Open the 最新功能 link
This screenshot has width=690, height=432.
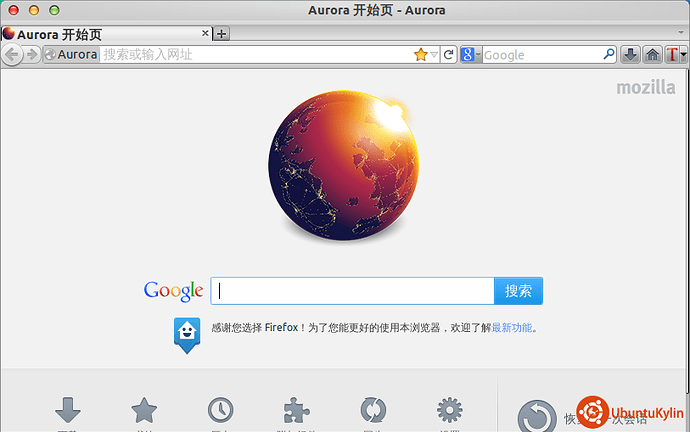click(x=511, y=328)
